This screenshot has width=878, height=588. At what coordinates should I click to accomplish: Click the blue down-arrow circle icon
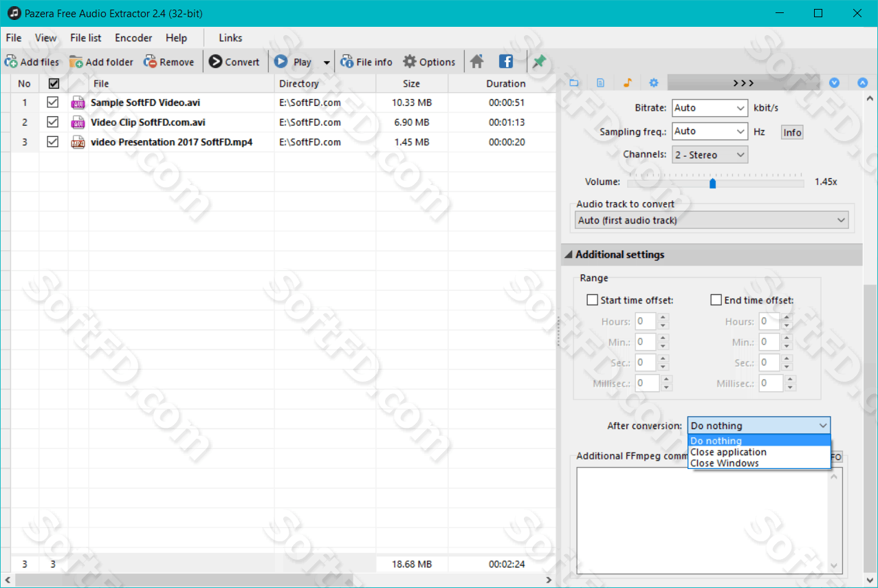pos(835,83)
